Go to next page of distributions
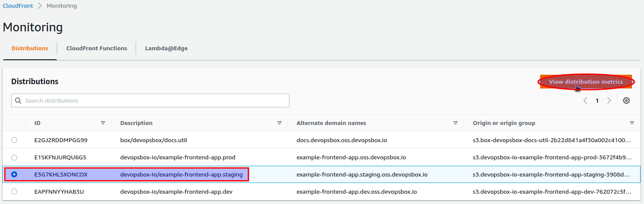The height and width of the screenshot is (204, 644). point(609,100)
